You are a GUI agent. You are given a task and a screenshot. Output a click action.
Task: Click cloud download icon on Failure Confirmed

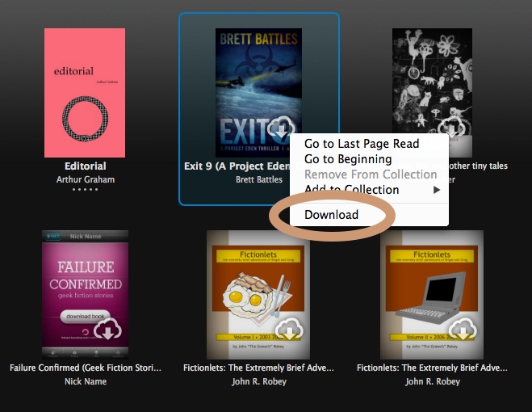click(x=107, y=329)
